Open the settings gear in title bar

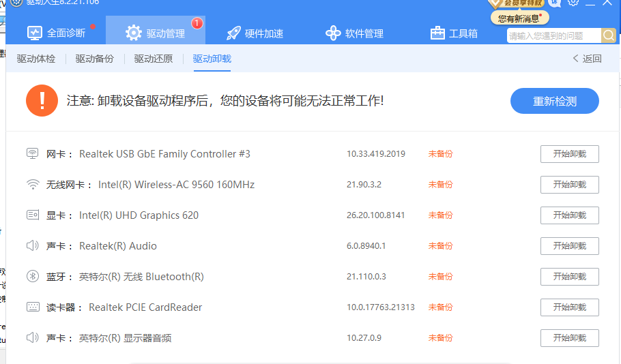573,2
